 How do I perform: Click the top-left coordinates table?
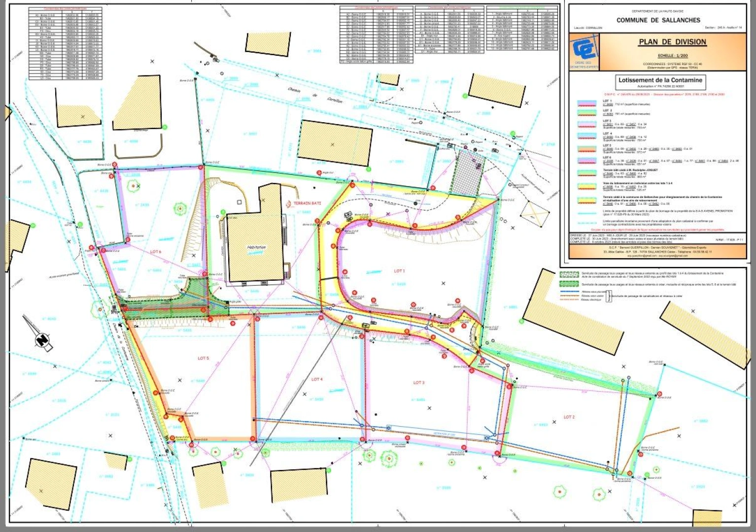[65, 43]
